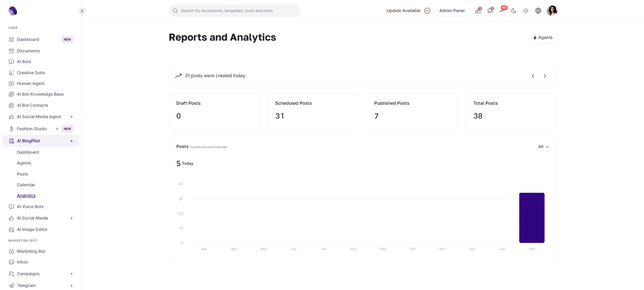Open BlogPilot Calendar submenu item
Screen dimensions: 644x290
(26, 185)
